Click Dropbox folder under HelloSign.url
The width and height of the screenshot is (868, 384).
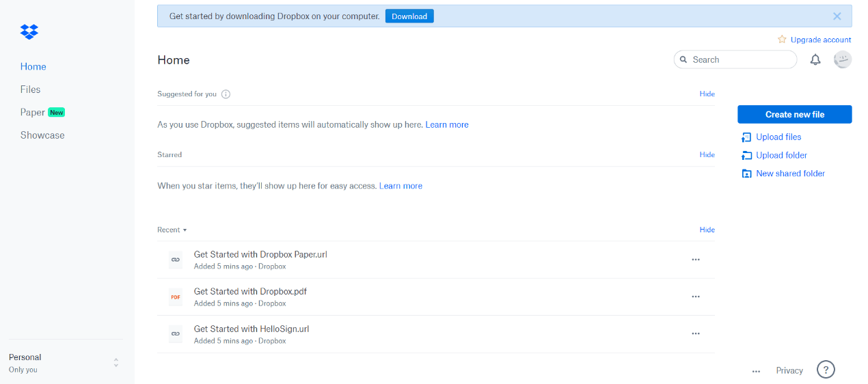(272, 341)
